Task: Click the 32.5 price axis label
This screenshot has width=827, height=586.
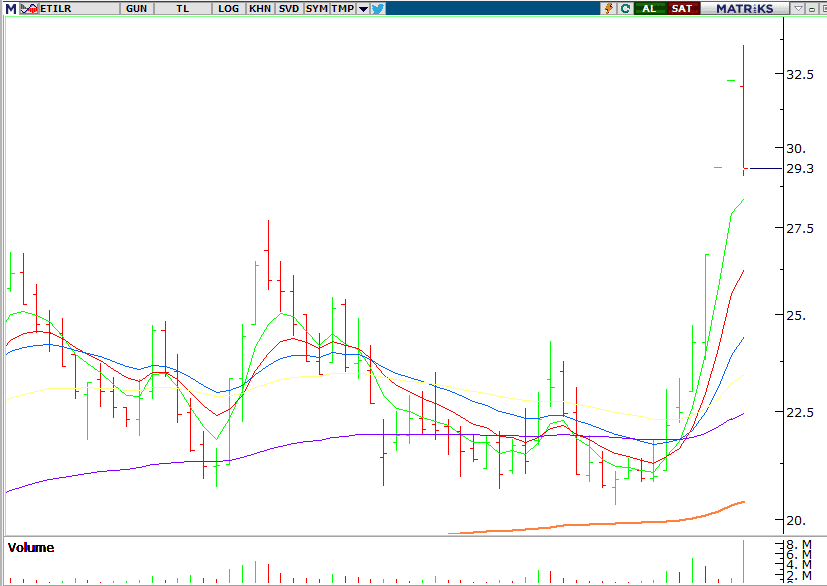Action: click(x=800, y=74)
